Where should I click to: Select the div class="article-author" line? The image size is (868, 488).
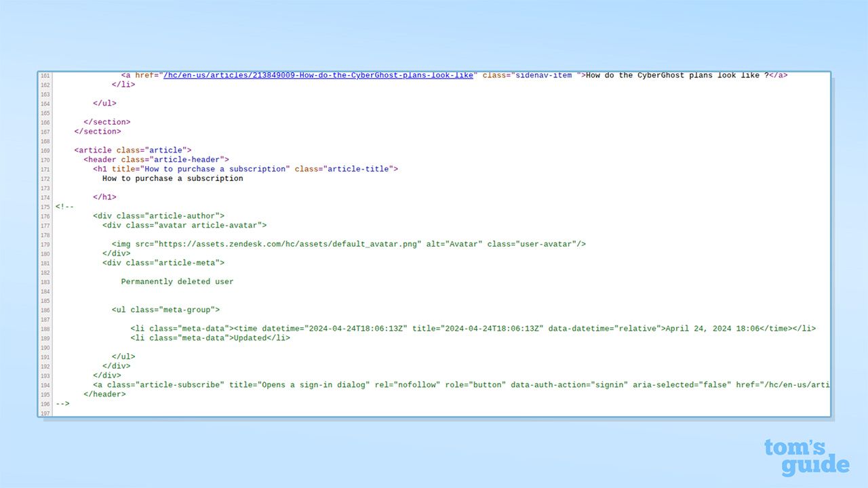point(159,216)
